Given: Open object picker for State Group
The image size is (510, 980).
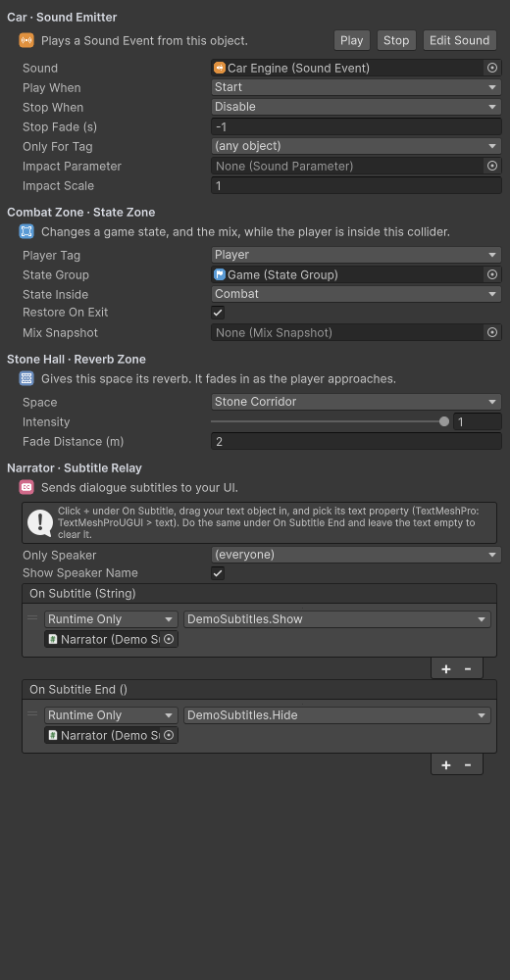Looking at the screenshot, I should click(x=492, y=274).
